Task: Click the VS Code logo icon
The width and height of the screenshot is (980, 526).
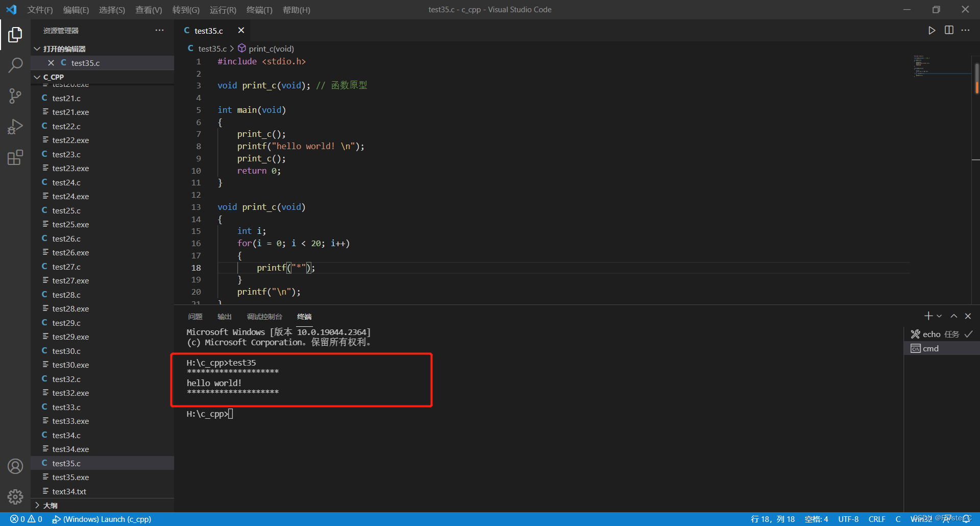Action: [x=11, y=10]
